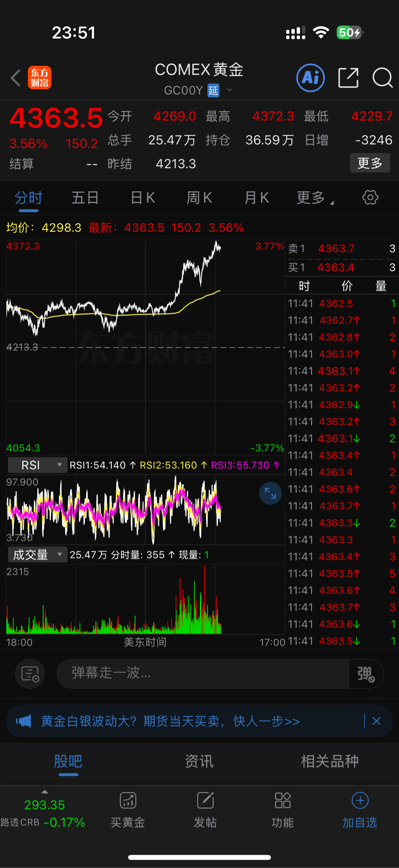Tap the volume bar chart
The width and height of the screenshot is (399, 868).
click(145, 599)
